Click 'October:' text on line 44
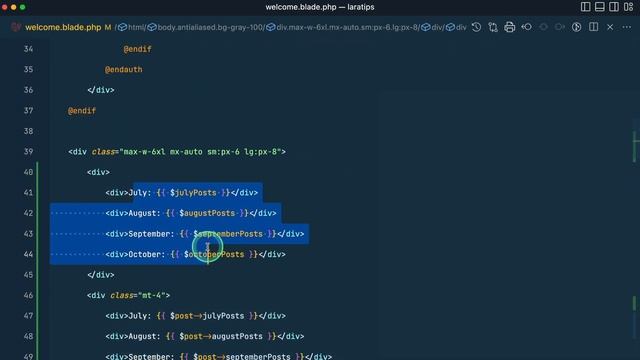Image resolution: width=640 pixels, height=360 pixels. [147, 254]
